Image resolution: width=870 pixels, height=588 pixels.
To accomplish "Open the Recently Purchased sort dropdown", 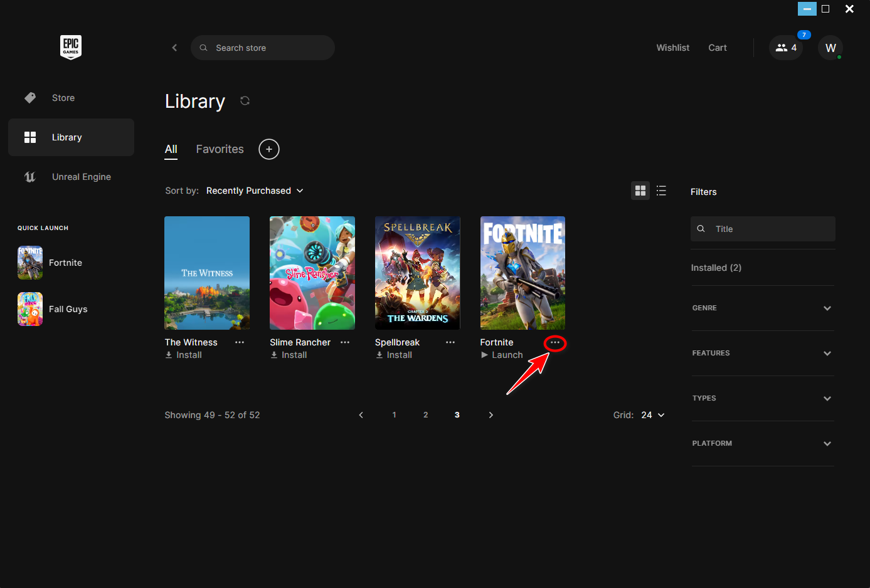I will click(254, 191).
